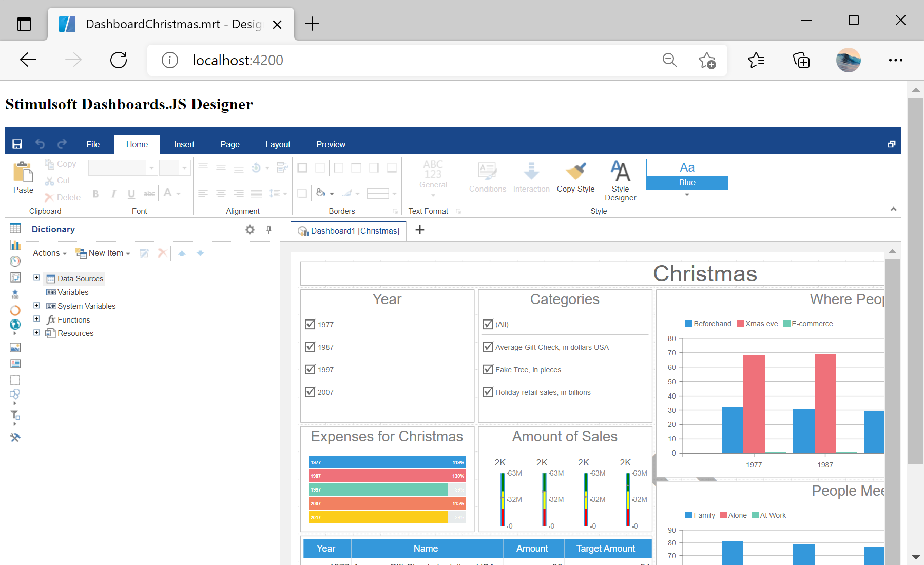Select the Region Map globe icon
This screenshot has width=924, height=565.
(x=15, y=325)
